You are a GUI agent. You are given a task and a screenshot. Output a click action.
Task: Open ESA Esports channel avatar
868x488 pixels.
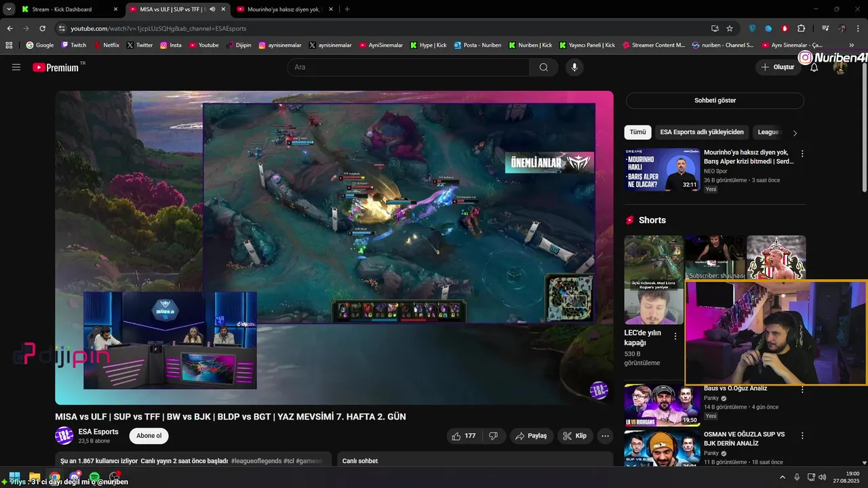click(x=64, y=435)
